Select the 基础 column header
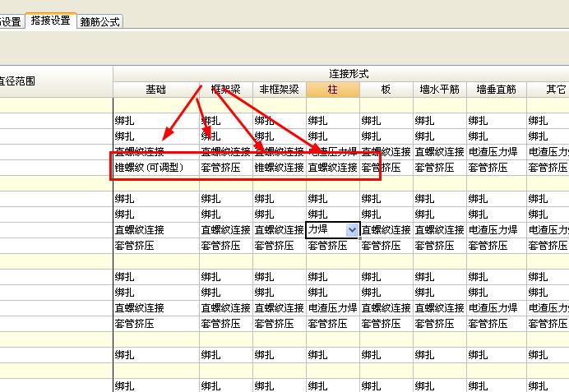The height and width of the screenshot is (392, 569). [x=156, y=90]
